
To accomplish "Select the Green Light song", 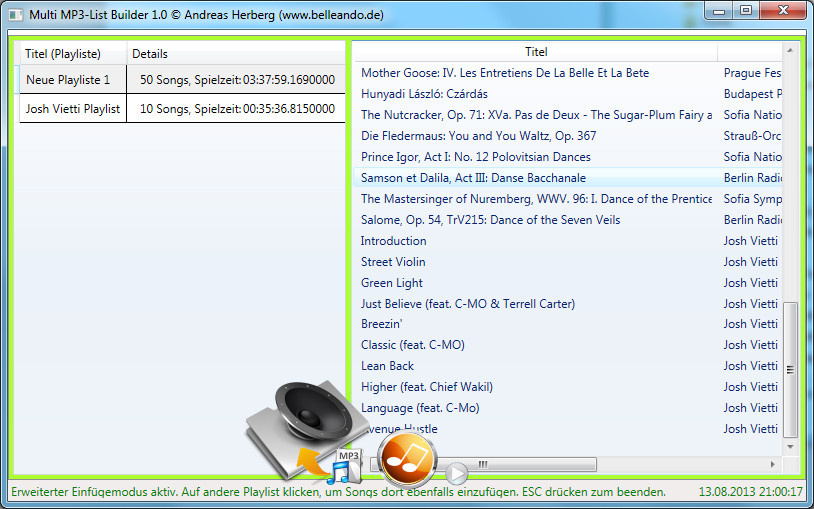I will [391, 283].
